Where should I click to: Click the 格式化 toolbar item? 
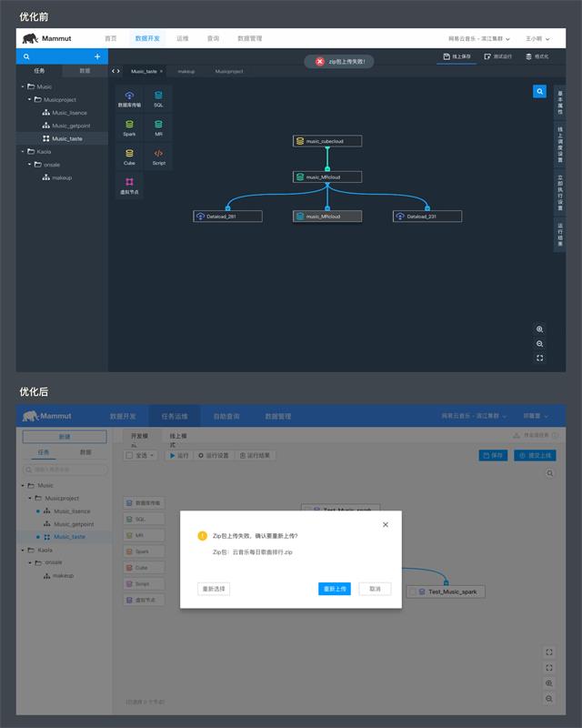[x=537, y=56]
